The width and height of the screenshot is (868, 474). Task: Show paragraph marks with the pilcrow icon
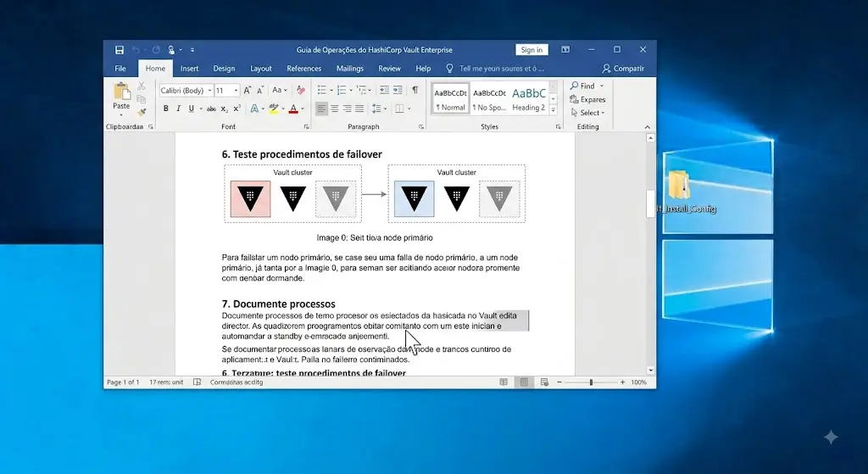click(415, 90)
